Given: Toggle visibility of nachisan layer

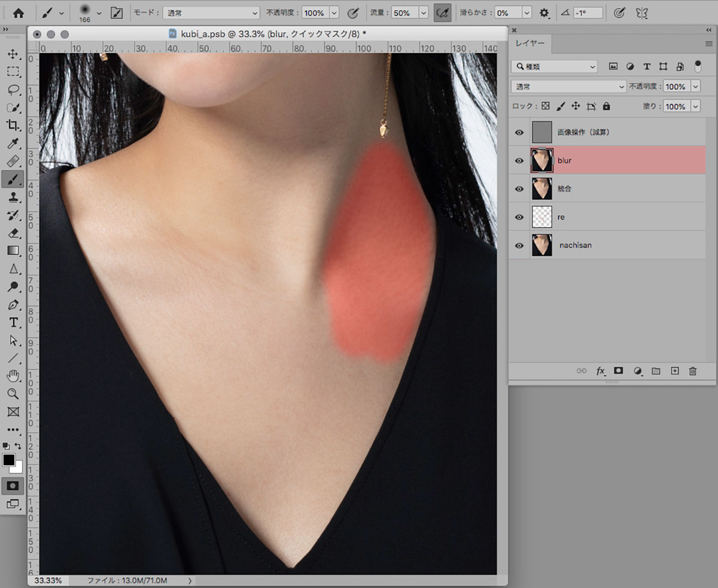Looking at the screenshot, I should pos(519,245).
